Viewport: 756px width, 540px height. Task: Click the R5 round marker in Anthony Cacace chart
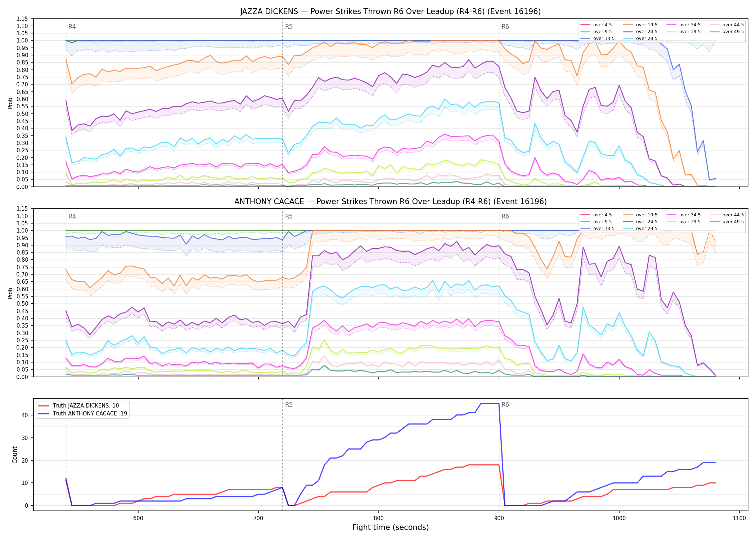click(289, 216)
